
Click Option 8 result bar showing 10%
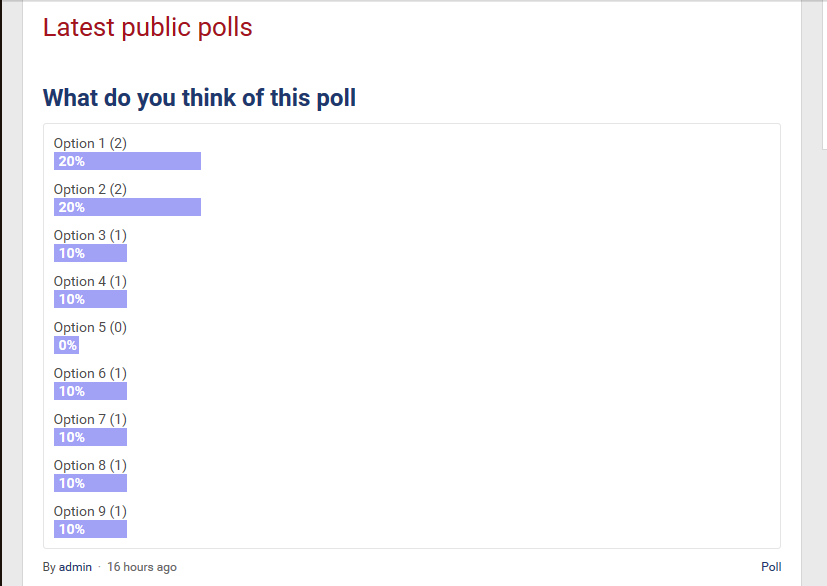click(x=90, y=483)
